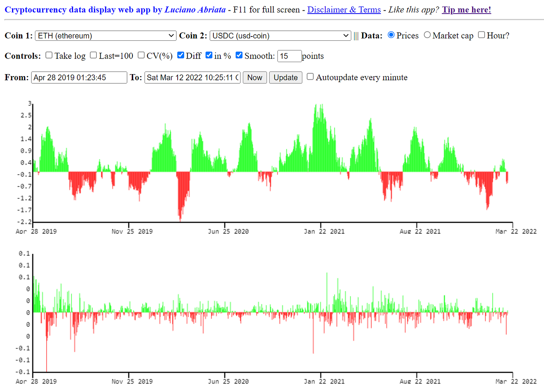
Task: Click the colored bars icon beside Coin 2 selector
Action: click(x=356, y=35)
